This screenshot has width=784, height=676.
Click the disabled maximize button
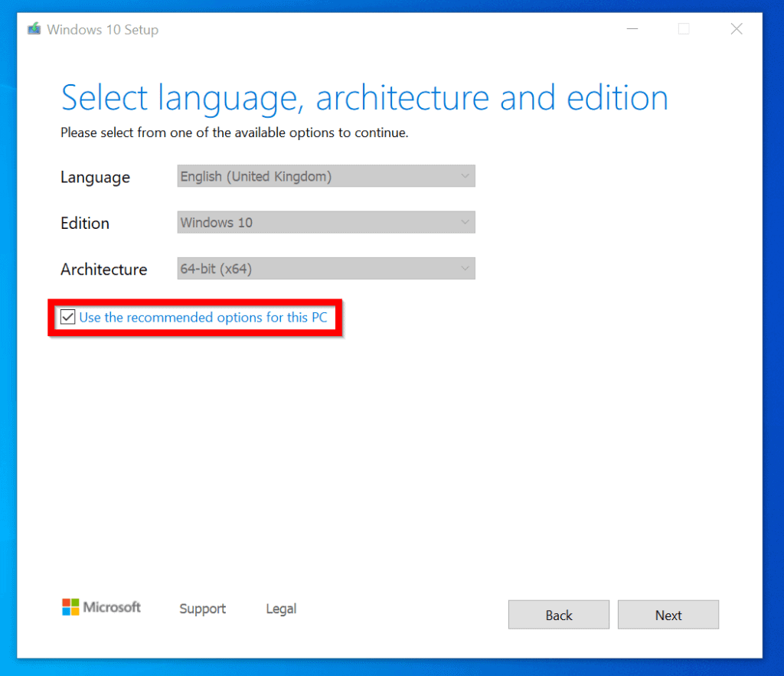tap(684, 29)
